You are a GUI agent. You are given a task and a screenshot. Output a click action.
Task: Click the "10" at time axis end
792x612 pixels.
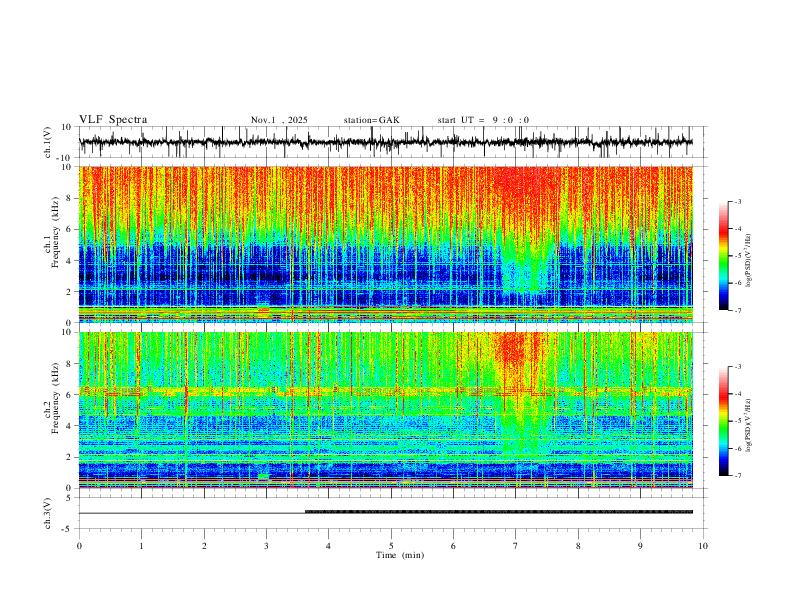pyautogui.click(x=703, y=546)
